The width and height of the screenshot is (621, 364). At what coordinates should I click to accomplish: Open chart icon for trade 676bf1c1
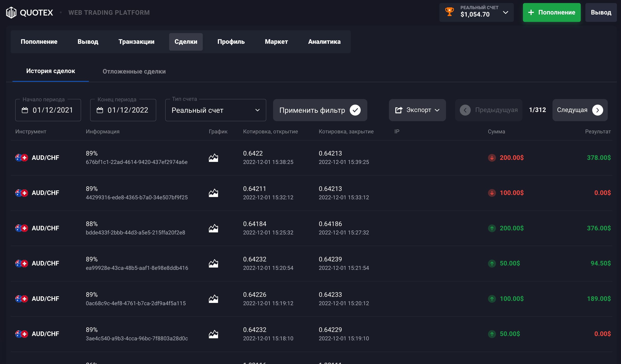coord(213,158)
